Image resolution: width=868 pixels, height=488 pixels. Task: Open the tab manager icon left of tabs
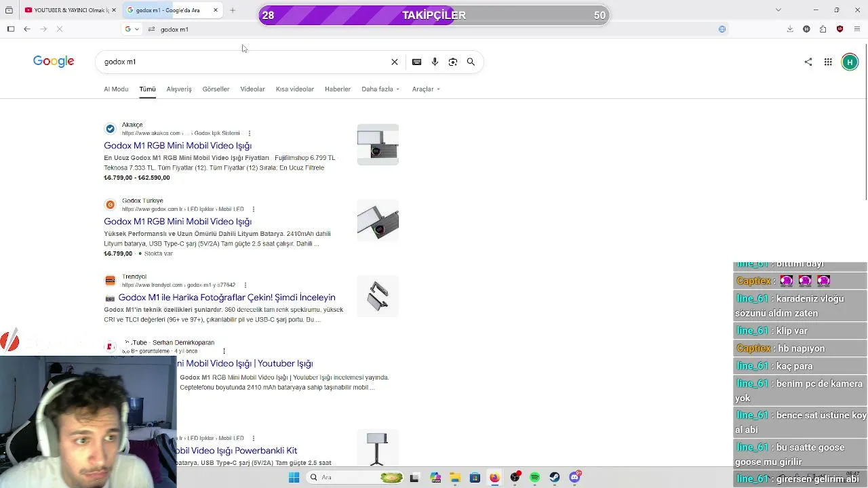pos(9,10)
